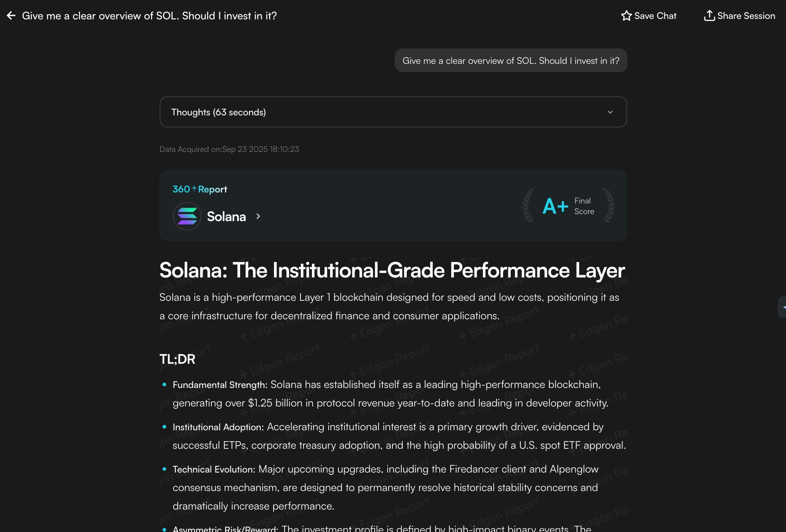Viewport: 786px width, 532px height.
Task: Expand Thoughts using the chevron arrow
Action: point(610,112)
